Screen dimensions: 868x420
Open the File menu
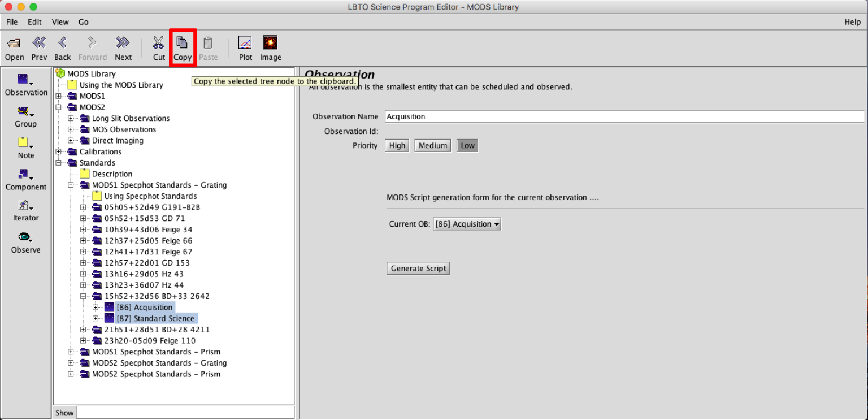(12, 22)
